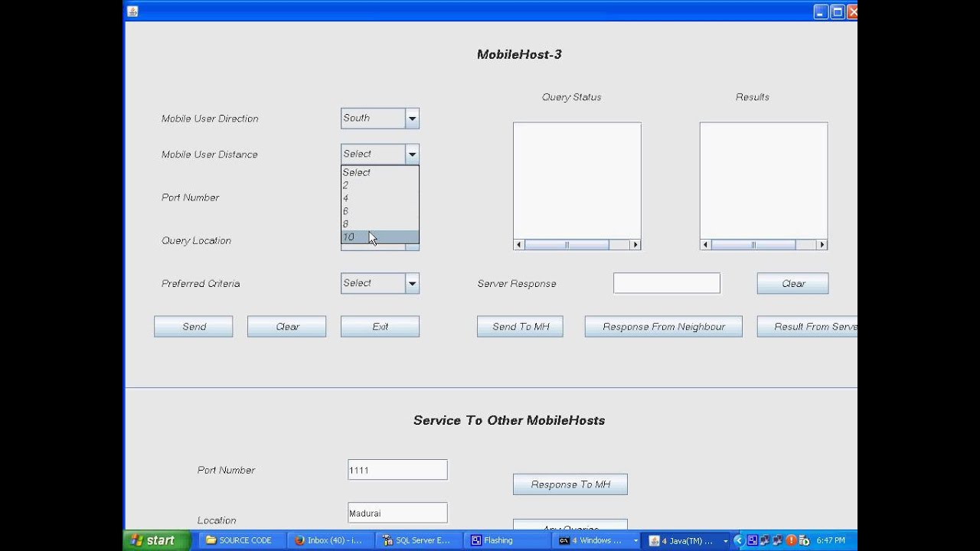Image resolution: width=980 pixels, height=551 pixels.
Task: Minimize the MobileHost window
Action: 821,11
